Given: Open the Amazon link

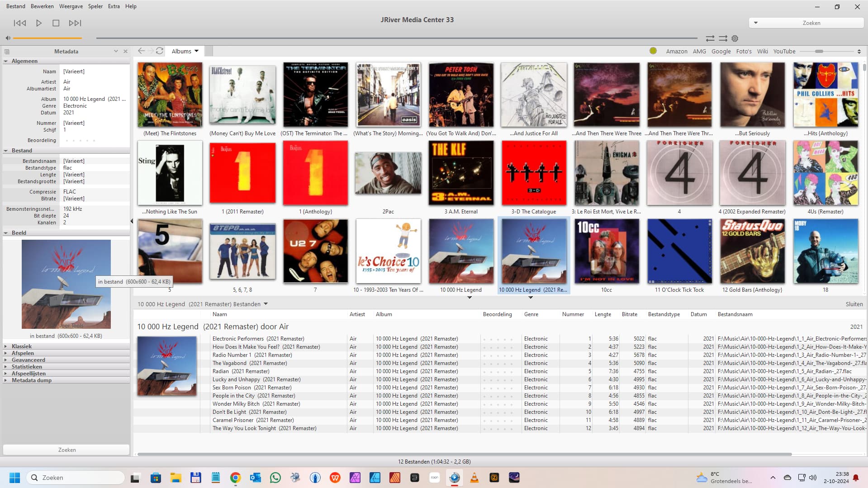Looking at the screenshot, I should pos(677,52).
